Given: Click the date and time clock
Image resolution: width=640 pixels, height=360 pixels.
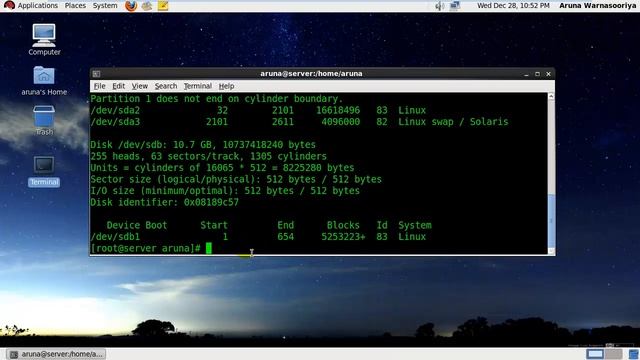Looking at the screenshot, I should click(513, 6).
